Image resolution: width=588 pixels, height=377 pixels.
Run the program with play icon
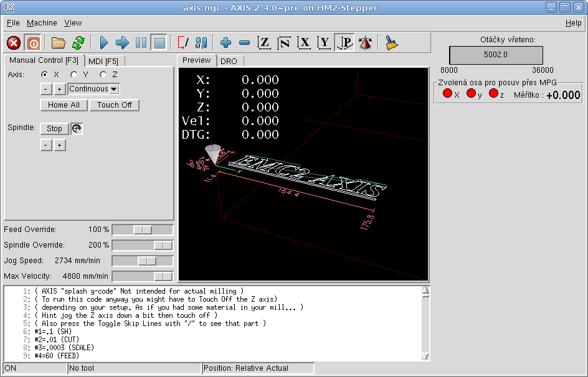104,43
